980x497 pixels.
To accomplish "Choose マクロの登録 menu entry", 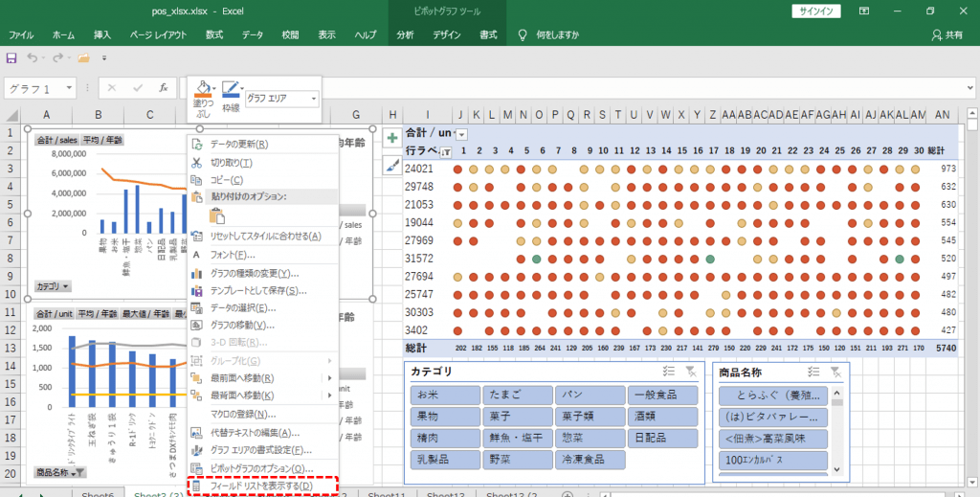I will [x=262, y=414].
